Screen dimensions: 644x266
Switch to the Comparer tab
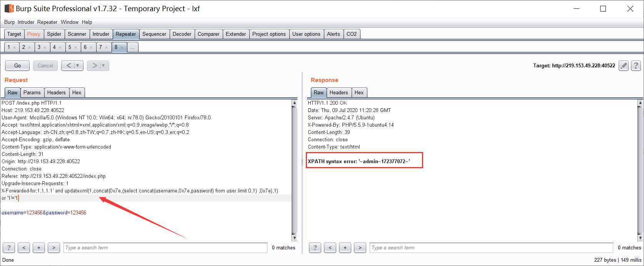click(209, 34)
